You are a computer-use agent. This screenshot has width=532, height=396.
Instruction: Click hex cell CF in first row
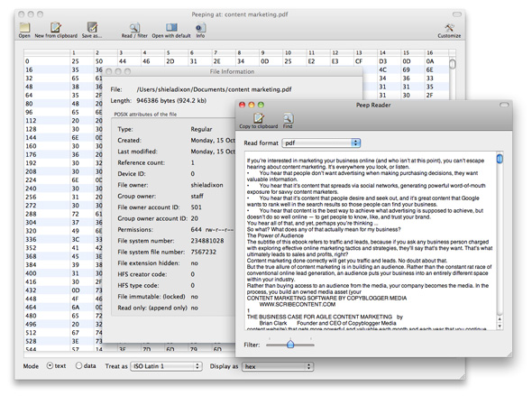click(359, 61)
